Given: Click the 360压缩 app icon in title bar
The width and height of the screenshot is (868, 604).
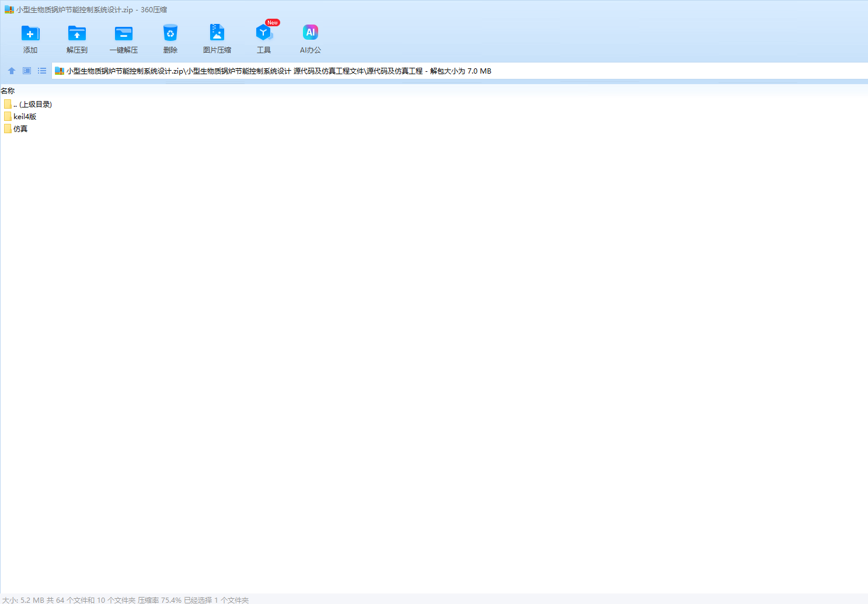Looking at the screenshot, I should (9, 10).
